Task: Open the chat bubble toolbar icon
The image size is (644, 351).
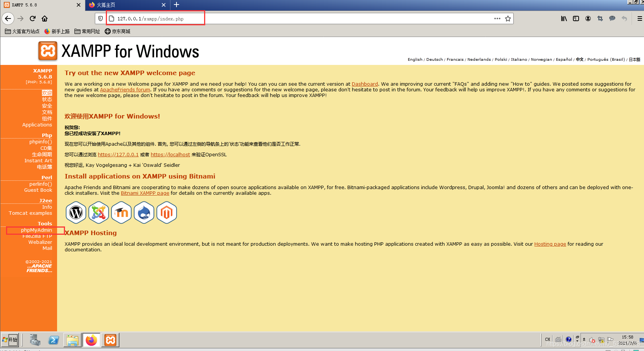Action: [x=612, y=18]
